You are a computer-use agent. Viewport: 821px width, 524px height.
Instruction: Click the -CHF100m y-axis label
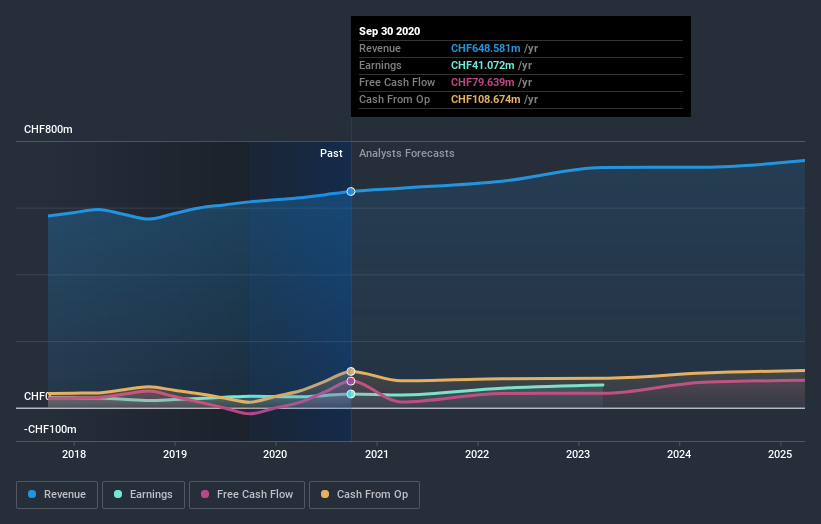[x=50, y=429]
